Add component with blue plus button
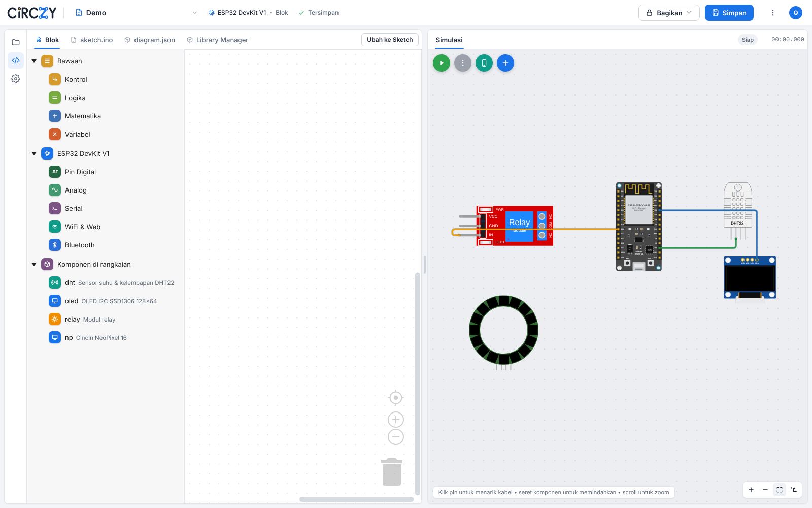This screenshot has height=508, width=812. coord(505,63)
